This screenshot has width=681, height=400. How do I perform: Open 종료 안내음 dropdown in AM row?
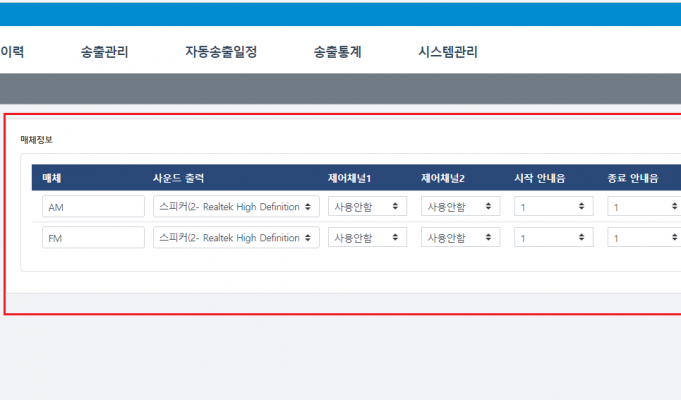645,206
